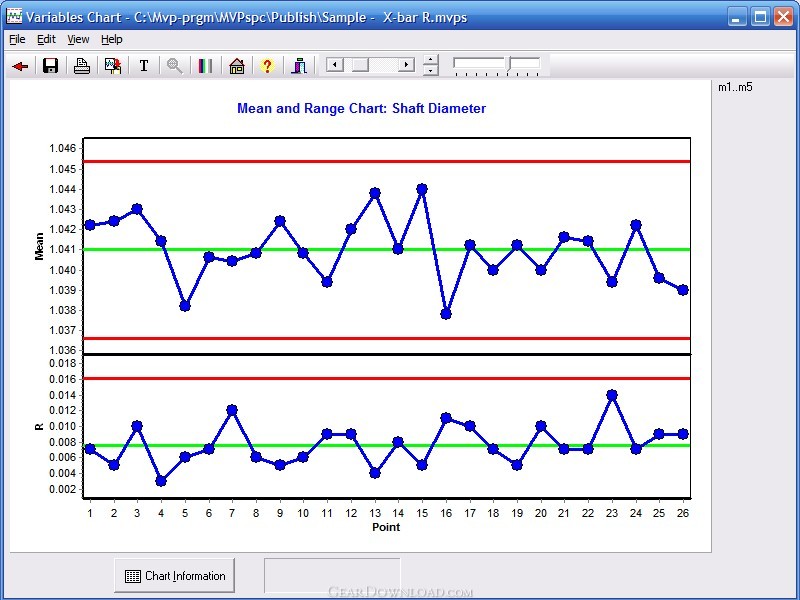Click the Chart Information button

click(x=175, y=576)
